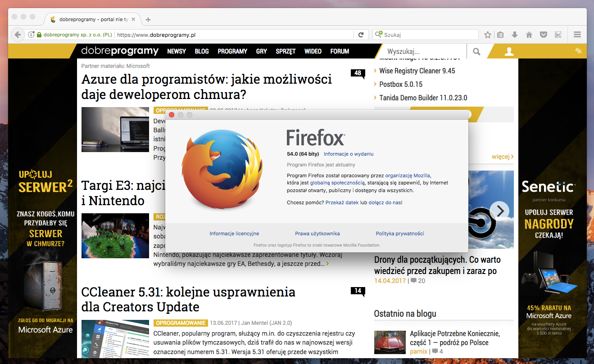Click the dobreprogramy site logo
The width and height of the screenshot is (594, 364).
(120, 51)
